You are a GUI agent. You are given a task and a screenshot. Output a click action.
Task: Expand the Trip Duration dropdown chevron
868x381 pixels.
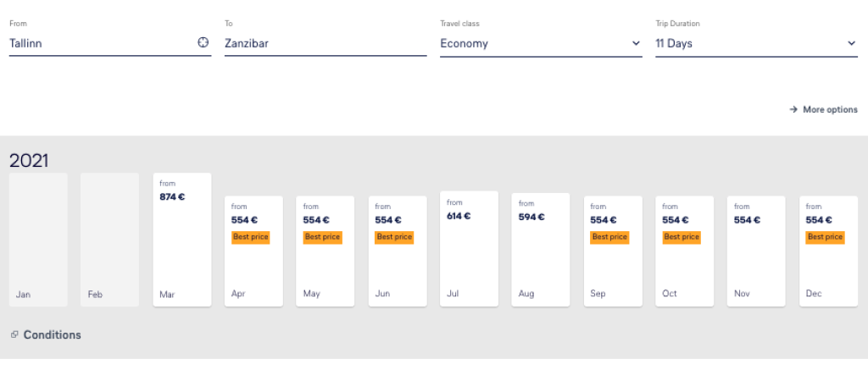click(x=851, y=43)
